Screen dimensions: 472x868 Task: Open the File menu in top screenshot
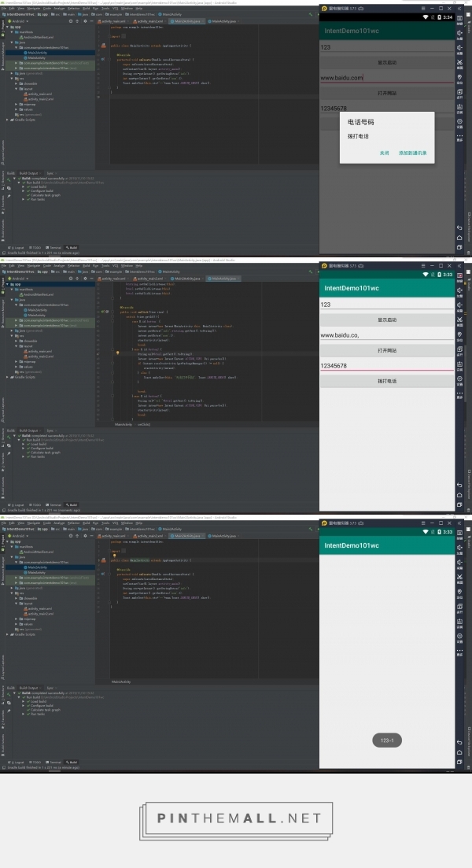3,9
